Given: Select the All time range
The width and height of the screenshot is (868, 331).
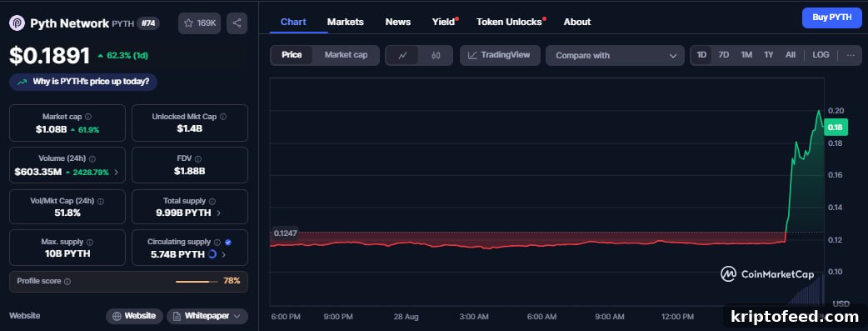Looking at the screenshot, I should [791, 55].
